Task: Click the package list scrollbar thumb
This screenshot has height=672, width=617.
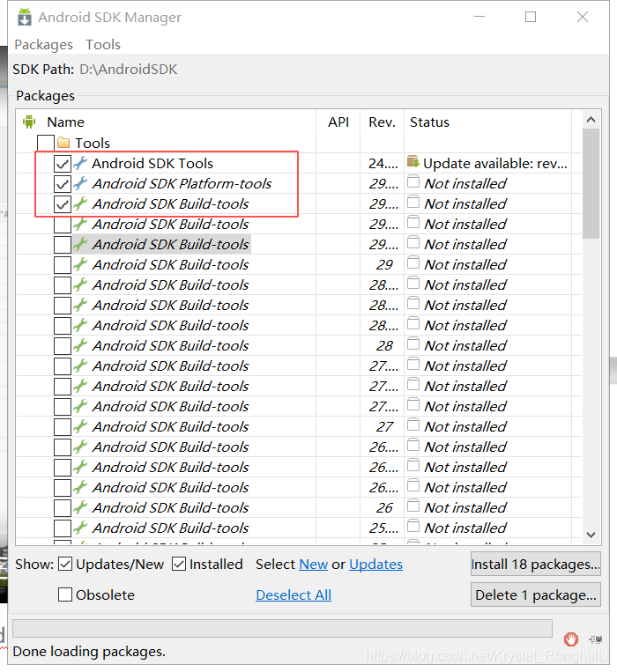Action: (x=591, y=183)
